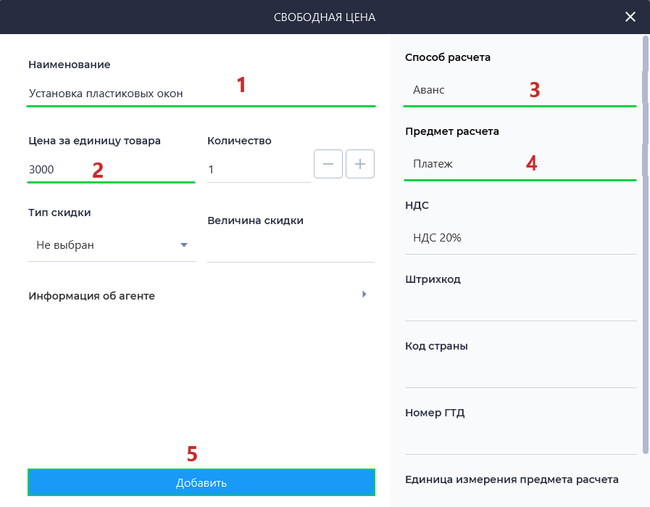
Task: Open the Способ расчета selector showing Аванс
Action: point(520,90)
